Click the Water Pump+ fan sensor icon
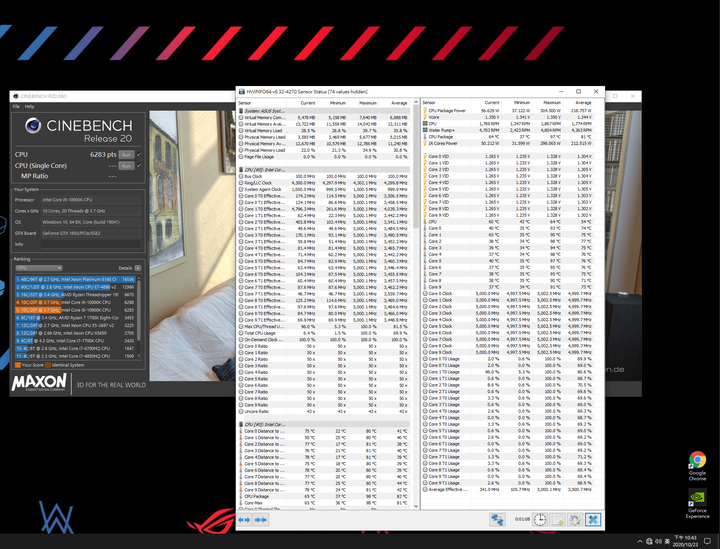 [x=425, y=130]
